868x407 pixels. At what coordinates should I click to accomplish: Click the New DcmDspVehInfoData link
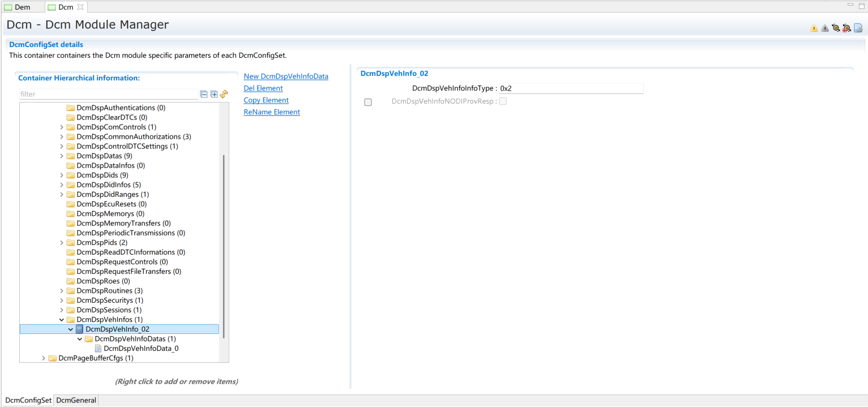click(x=286, y=76)
